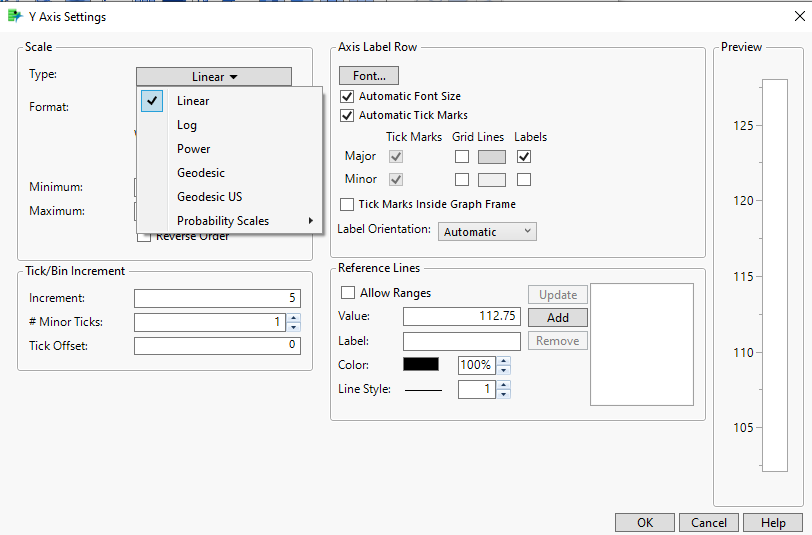Open Major grid line color swatch

pyautogui.click(x=492, y=156)
